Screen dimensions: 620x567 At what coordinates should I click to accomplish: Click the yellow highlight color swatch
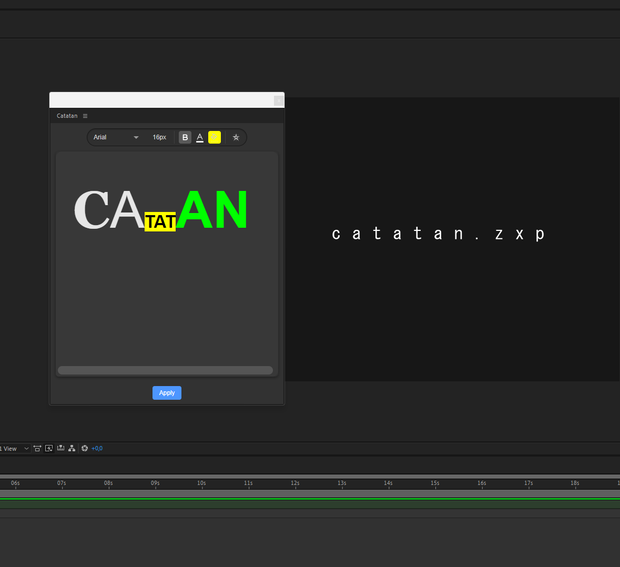214,137
